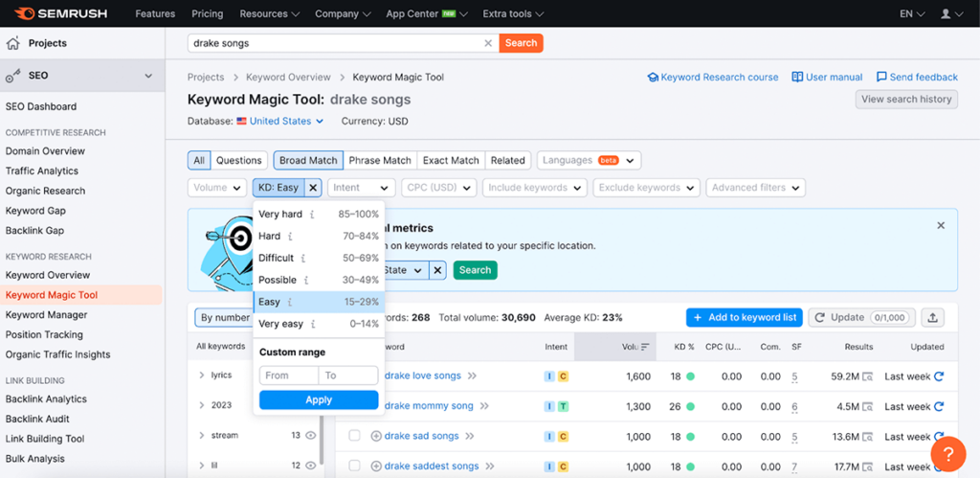The width and height of the screenshot is (980, 478).
Task: View SERP for drake love songs results
Action: click(867, 376)
